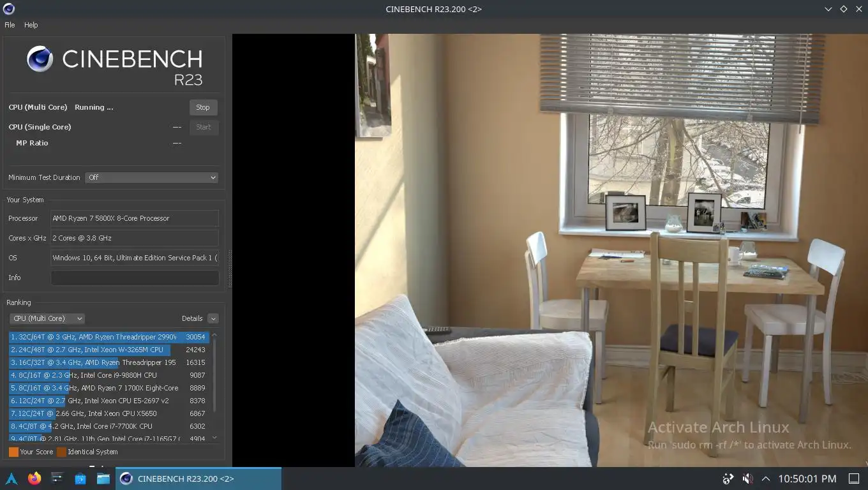Select the Threadripper 2990W ranking row
Viewport: 868px width, 490px height.
109,337
